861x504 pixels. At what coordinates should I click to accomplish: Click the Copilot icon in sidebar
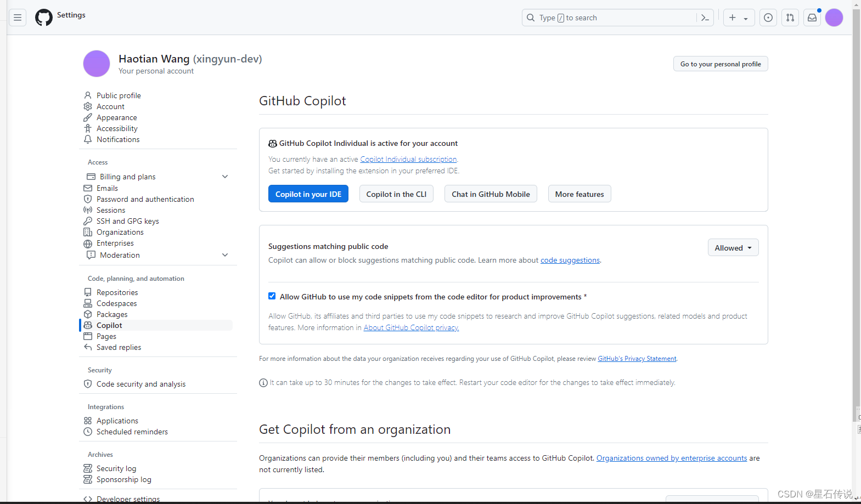(88, 325)
